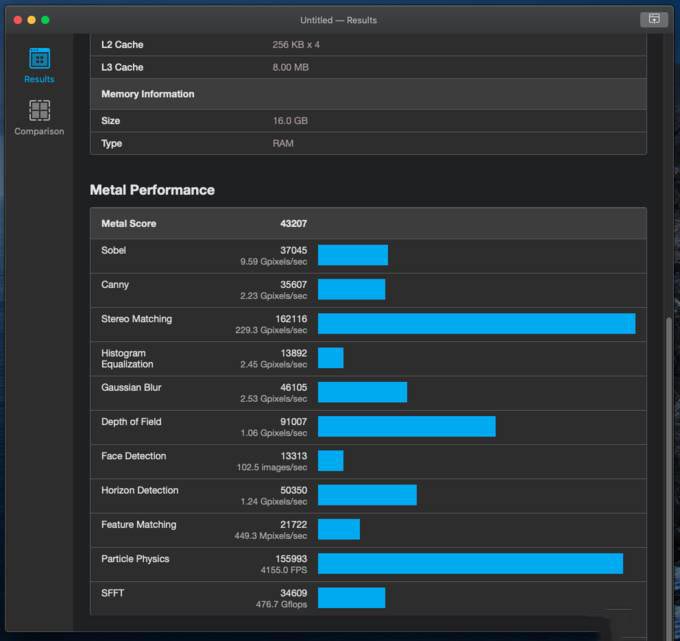Click the 'Metal Performance' heading
Screen dimensions: 680x641
(x=152, y=190)
